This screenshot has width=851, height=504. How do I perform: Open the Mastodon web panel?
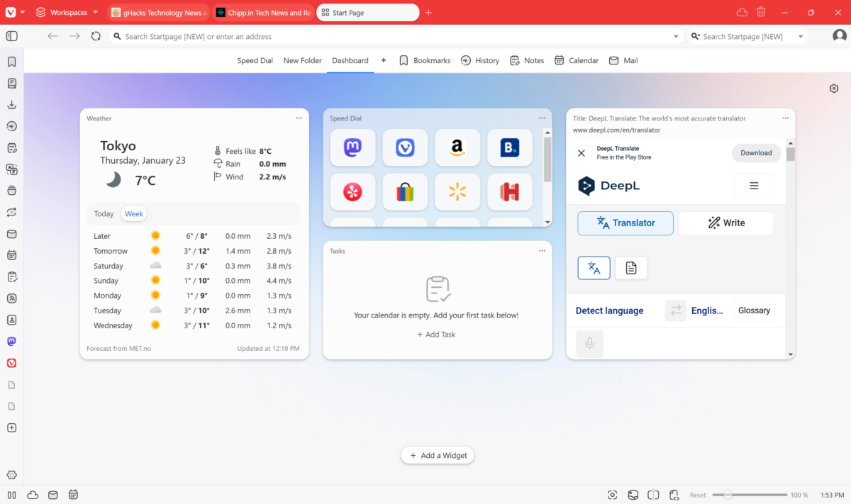tap(11, 341)
